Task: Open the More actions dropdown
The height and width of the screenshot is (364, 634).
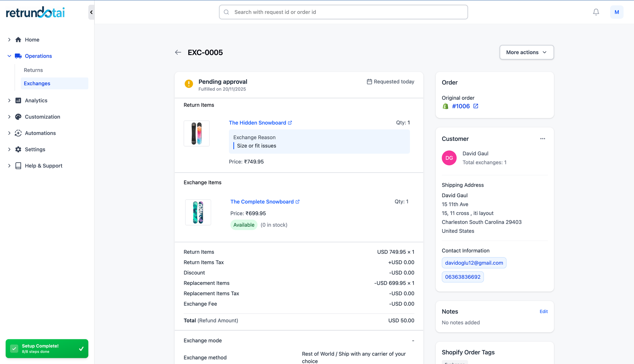Action: pos(526,52)
